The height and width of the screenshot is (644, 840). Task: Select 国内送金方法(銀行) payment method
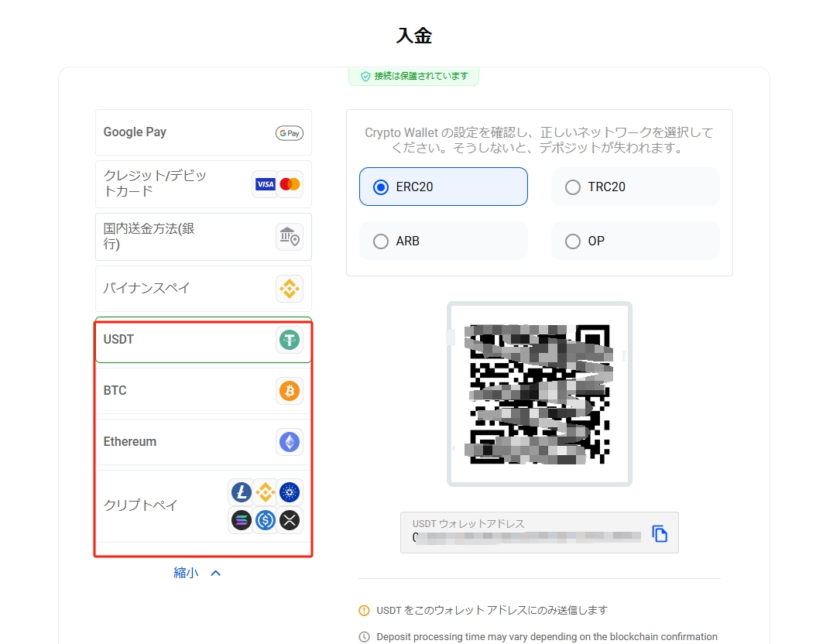[149, 237]
